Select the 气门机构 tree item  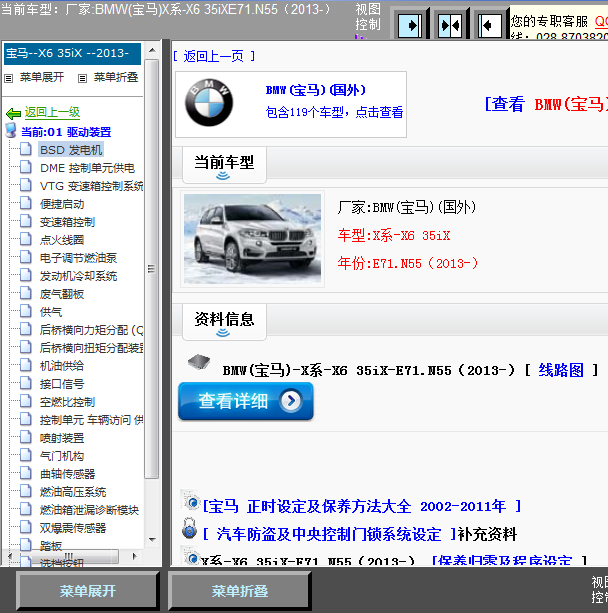click(62, 456)
